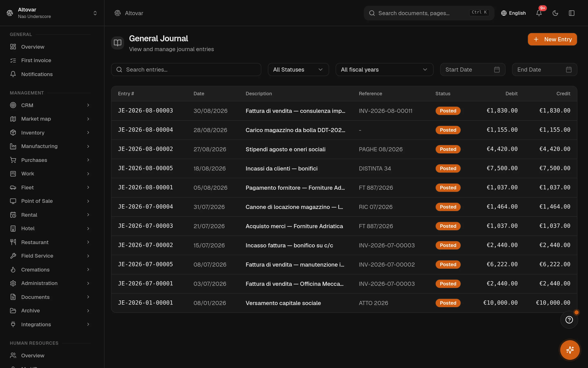
Task: Click the Notifications bell sidebar icon
Action: [13, 74]
